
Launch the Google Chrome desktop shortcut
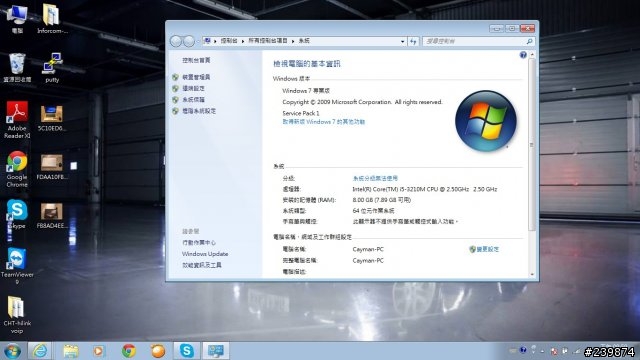click(17, 169)
